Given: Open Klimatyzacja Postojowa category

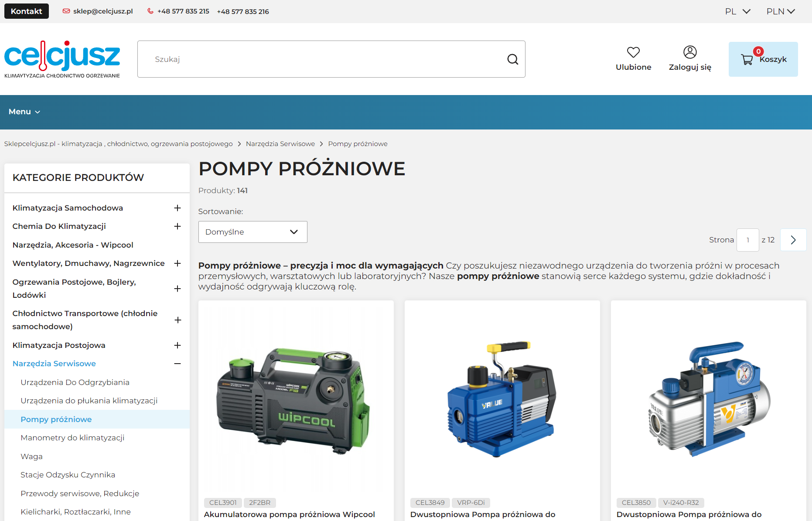Looking at the screenshot, I should point(59,345).
